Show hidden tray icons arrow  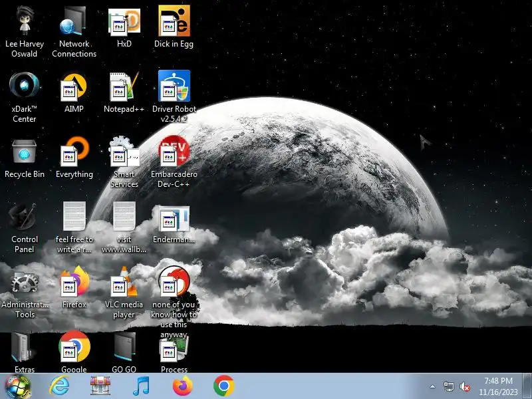433,386
